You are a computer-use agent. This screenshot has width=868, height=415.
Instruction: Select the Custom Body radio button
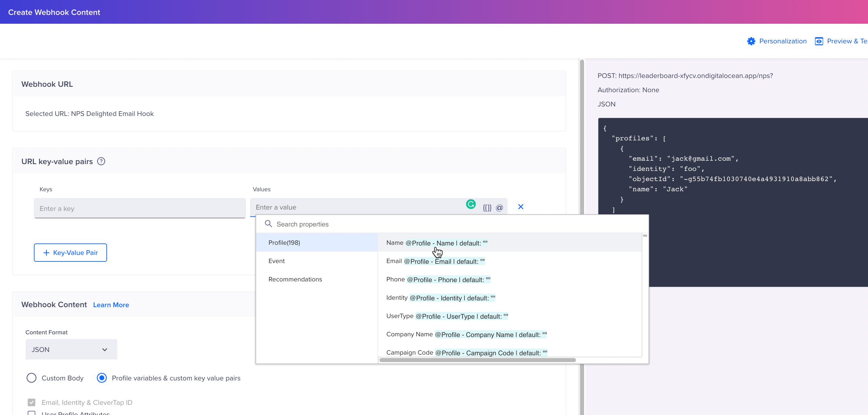coord(32,378)
